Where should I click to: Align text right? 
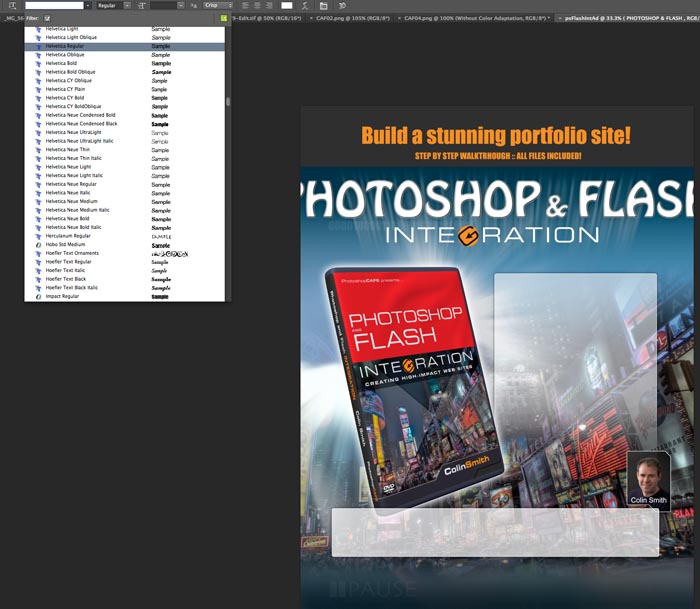(x=269, y=5)
